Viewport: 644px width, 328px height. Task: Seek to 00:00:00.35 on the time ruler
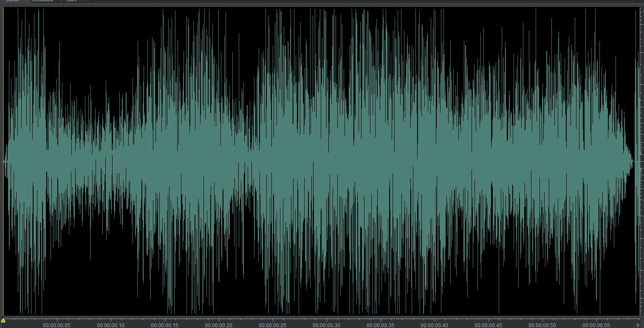coord(380,325)
